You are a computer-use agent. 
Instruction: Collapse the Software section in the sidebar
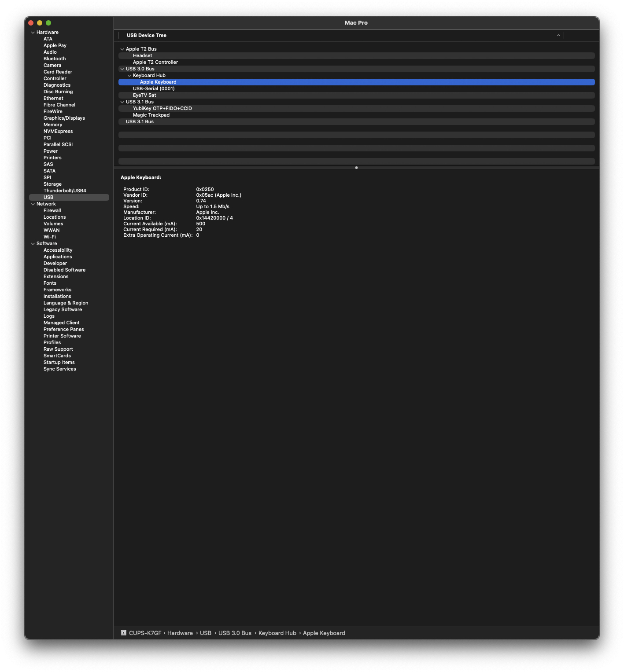(x=33, y=244)
